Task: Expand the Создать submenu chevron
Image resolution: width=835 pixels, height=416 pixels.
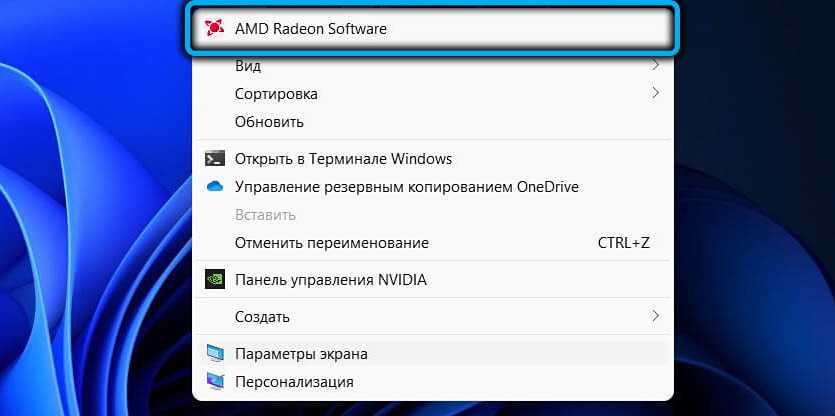Action: 655,316
